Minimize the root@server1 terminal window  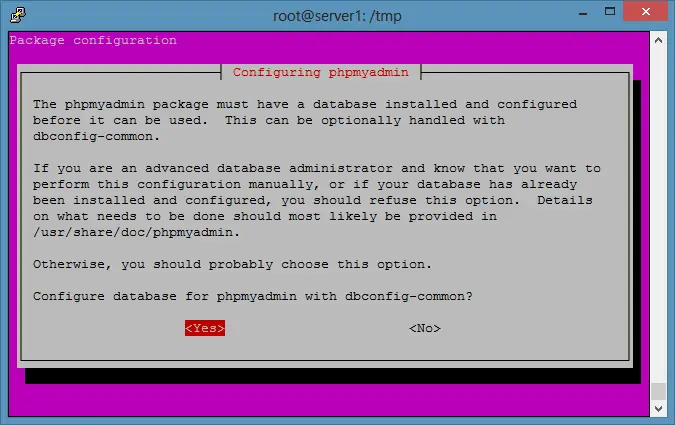point(583,12)
